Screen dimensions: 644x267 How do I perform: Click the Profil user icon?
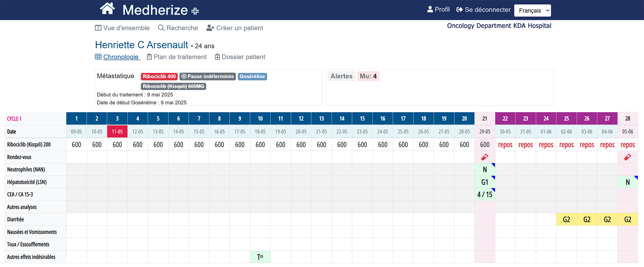click(x=430, y=10)
